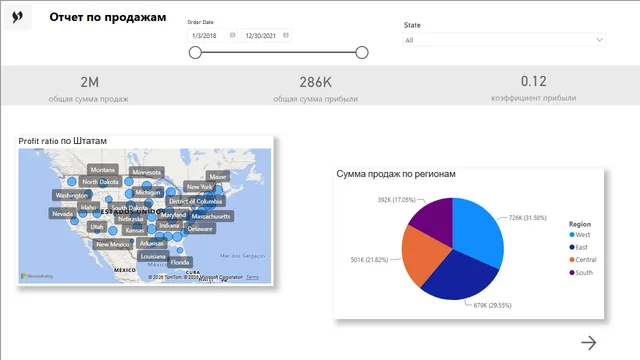
Task: Select the 0.12 profit ratio card
Action: point(533,87)
